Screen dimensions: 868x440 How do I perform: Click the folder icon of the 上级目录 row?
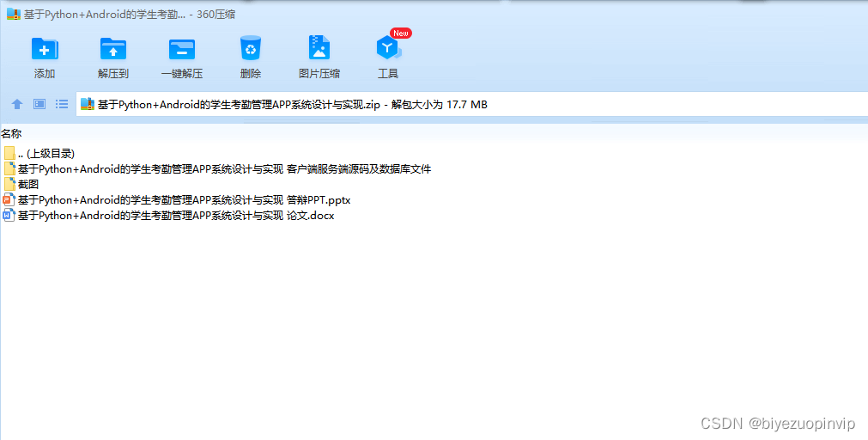(x=9, y=154)
